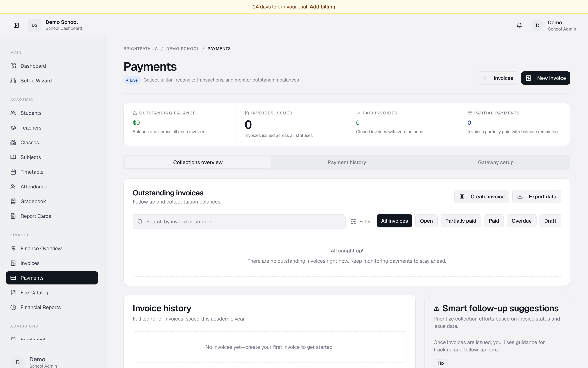Open the Demo School Admin account menu

coord(554,25)
